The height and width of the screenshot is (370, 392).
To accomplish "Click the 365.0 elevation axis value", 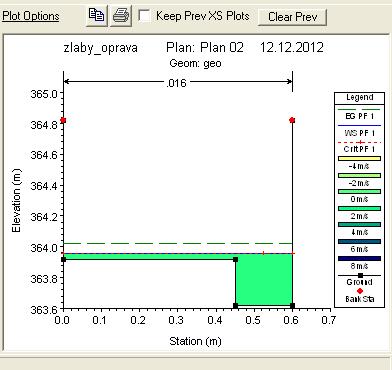I will [43, 94].
